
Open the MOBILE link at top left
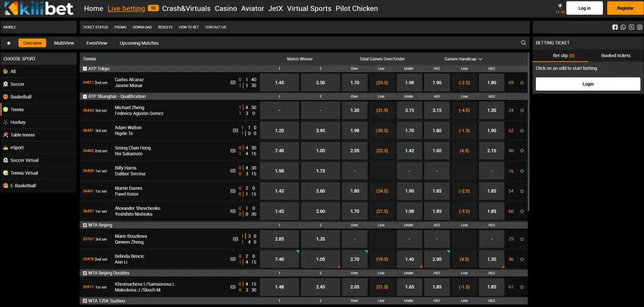[10, 27]
